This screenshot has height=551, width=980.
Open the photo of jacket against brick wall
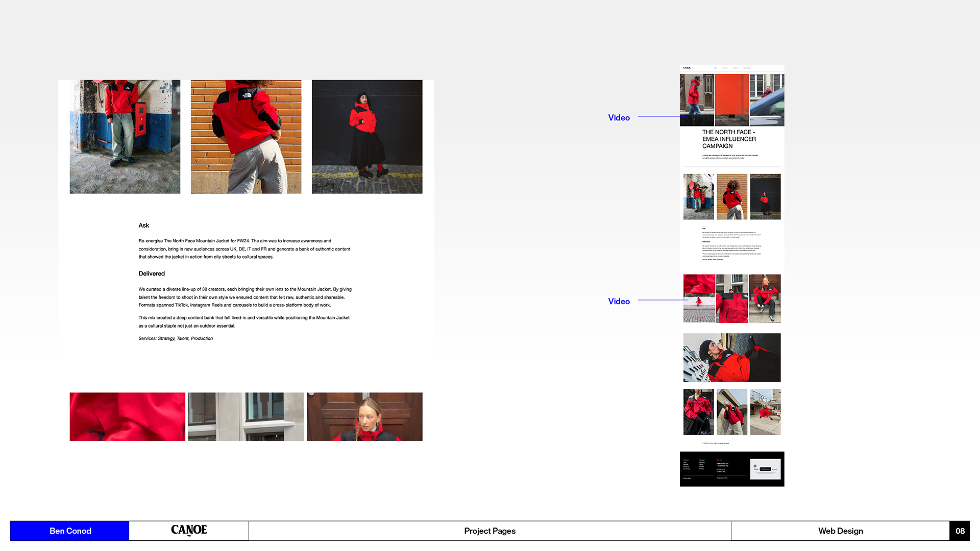tap(246, 137)
